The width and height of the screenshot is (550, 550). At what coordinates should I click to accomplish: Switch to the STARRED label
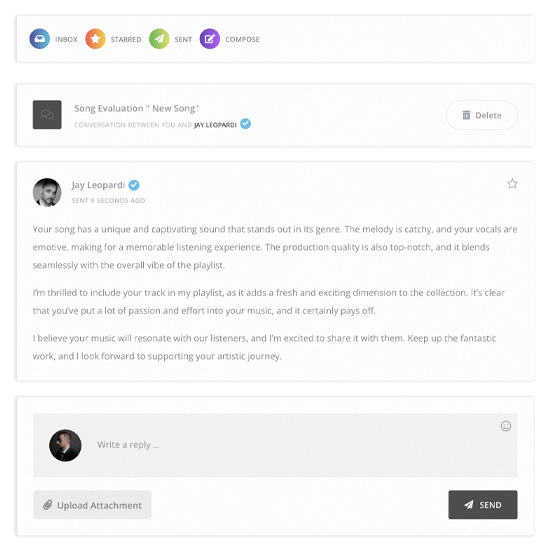pos(126,39)
